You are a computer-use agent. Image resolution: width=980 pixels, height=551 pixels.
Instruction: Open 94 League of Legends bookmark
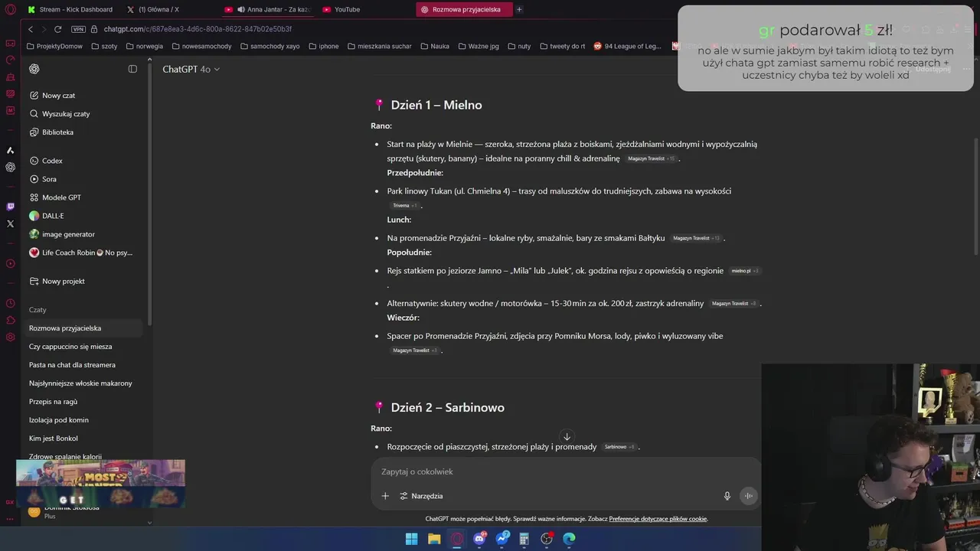(627, 46)
